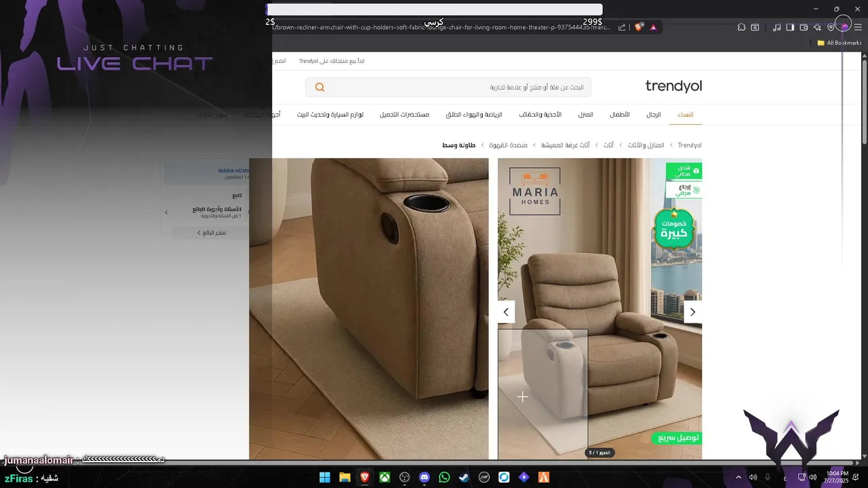Open WhatsApp from the taskbar

click(444, 477)
